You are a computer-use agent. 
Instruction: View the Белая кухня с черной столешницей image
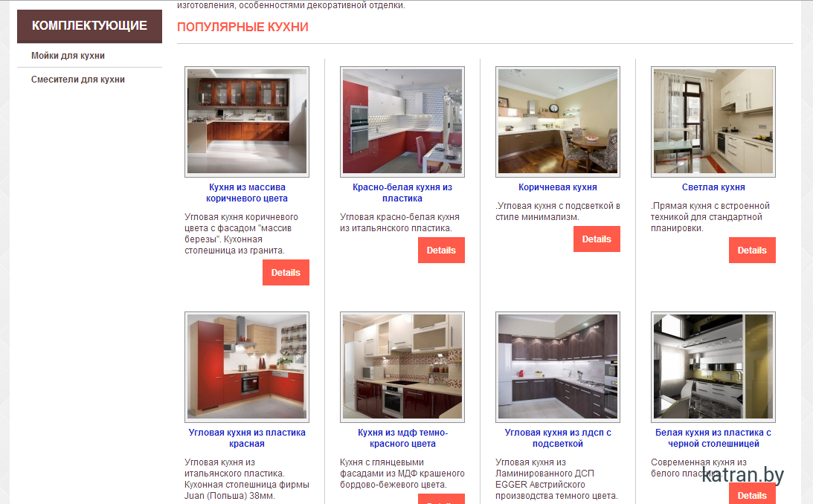point(713,367)
